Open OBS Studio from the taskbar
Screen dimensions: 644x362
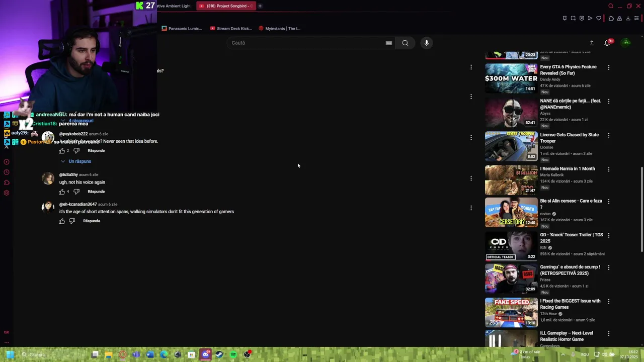pyautogui.click(x=247, y=354)
